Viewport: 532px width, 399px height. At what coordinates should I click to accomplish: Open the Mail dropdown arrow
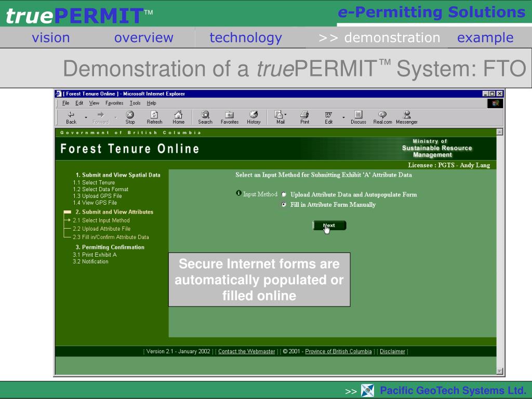pyautogui.click(x=285, y=114)
